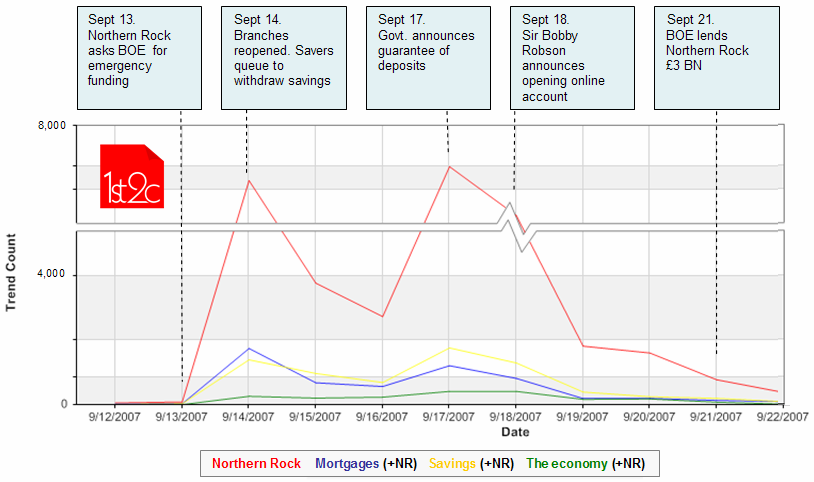Select the Sept 17 deposit guarantee annotation box

[x=428, y=58]
